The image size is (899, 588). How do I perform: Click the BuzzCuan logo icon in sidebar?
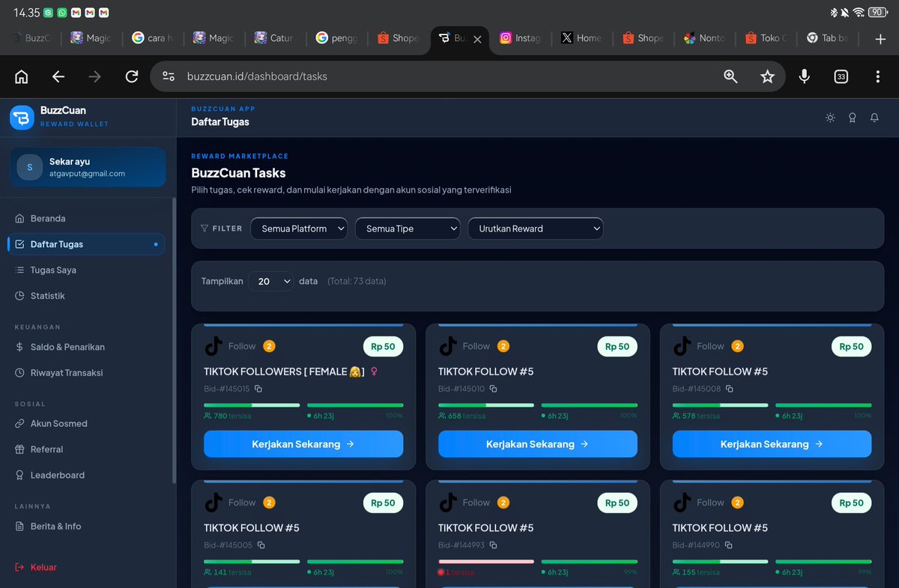click(22, 117)
